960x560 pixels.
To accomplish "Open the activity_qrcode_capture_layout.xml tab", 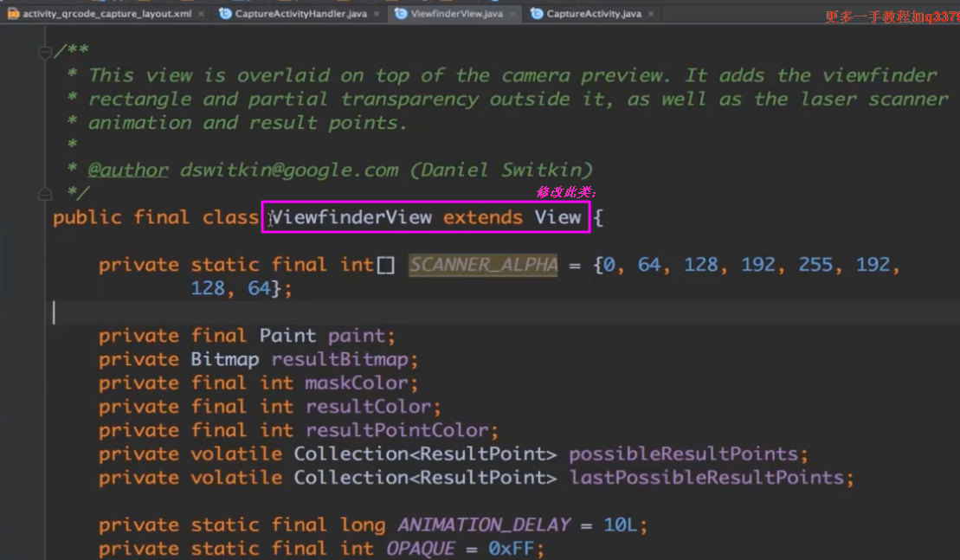I will pos(107,14).
